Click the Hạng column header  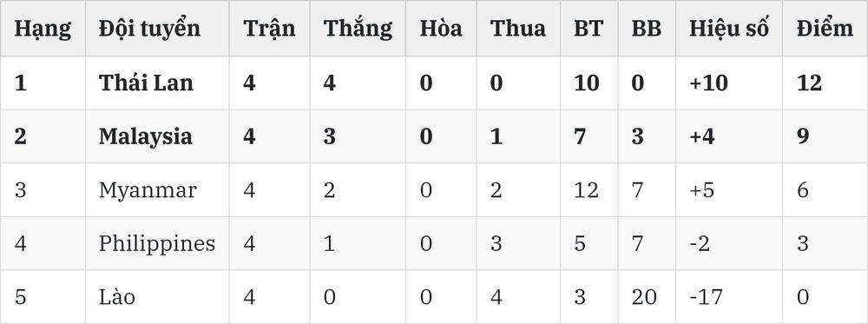(43, 29)
